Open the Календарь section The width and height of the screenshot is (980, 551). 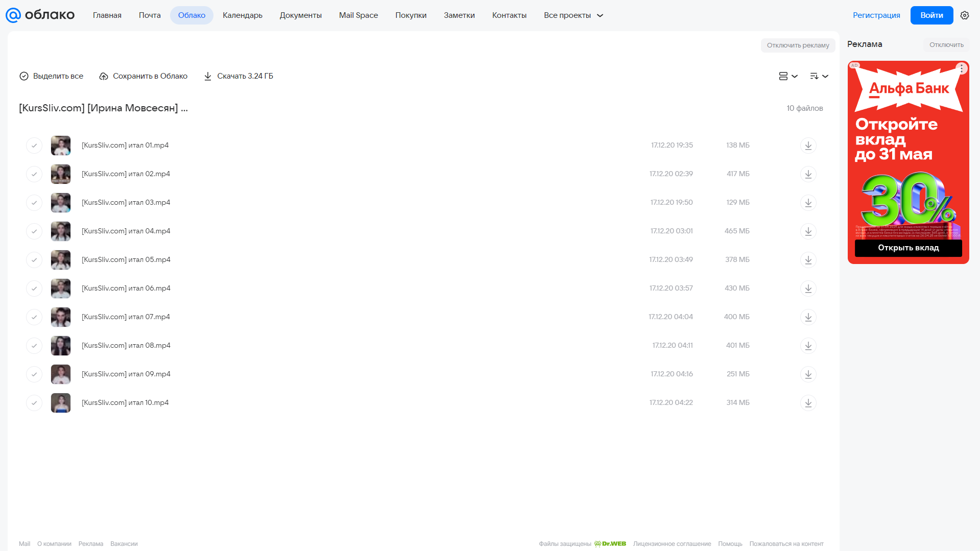point(243,15)
